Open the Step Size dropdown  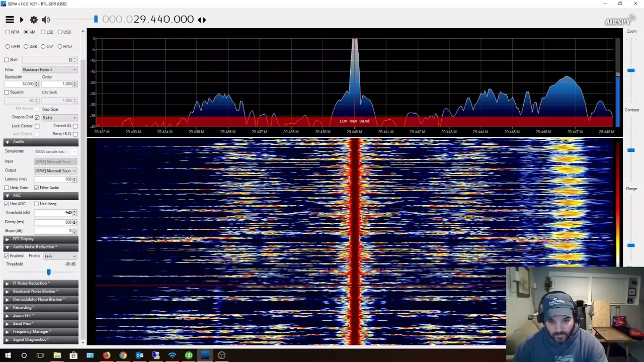tap(59, 118)
